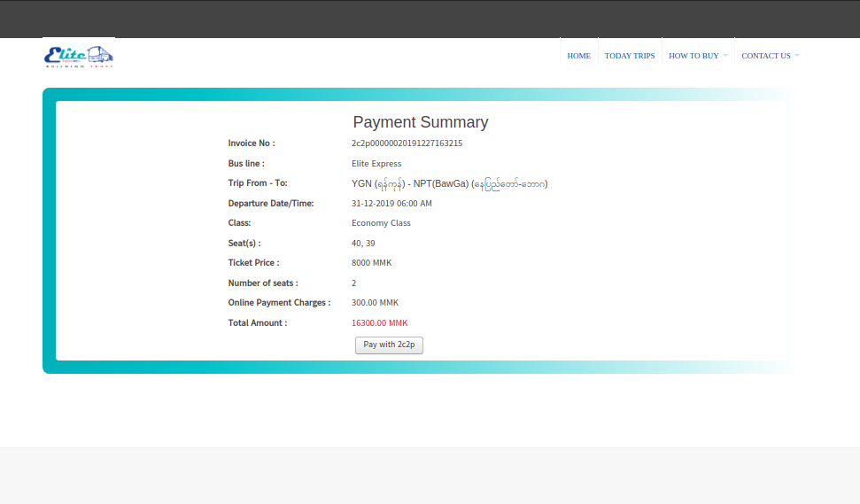Click the Economy Class value
Screen dimensions: 860x504
click(x=381, y=223)
